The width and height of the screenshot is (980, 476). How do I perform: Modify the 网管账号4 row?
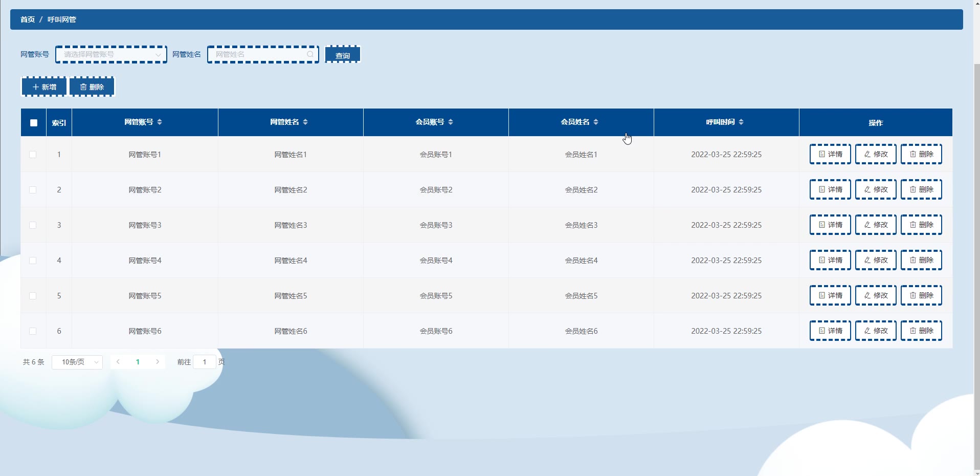(876, 260)
